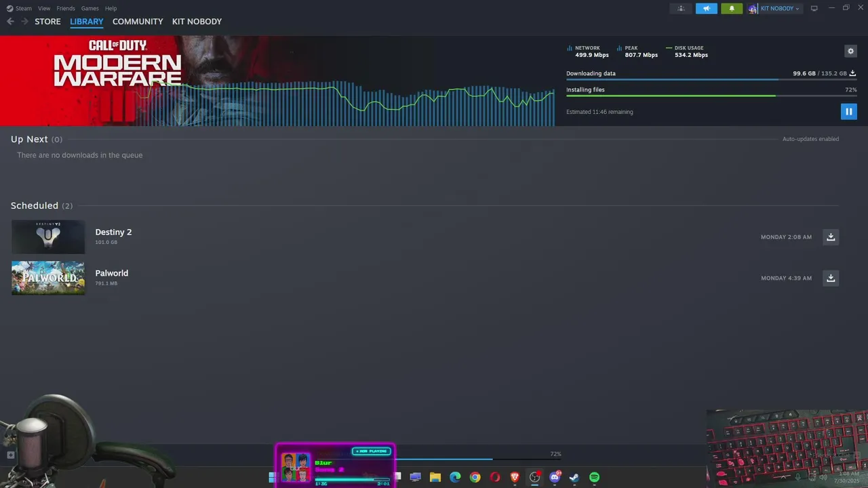868x488 pixels.
Task: Click the MONDAY 2:08 AM schedule time
Action: pyautogui.click(x=786, y=237)
